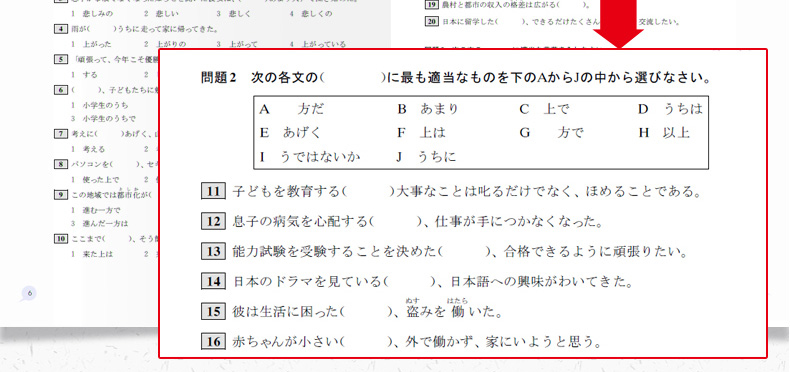Image resolution: width=790 pixels, height=372 pixels.
Task: Select the problem heading '問題2'
Action: 218,78
